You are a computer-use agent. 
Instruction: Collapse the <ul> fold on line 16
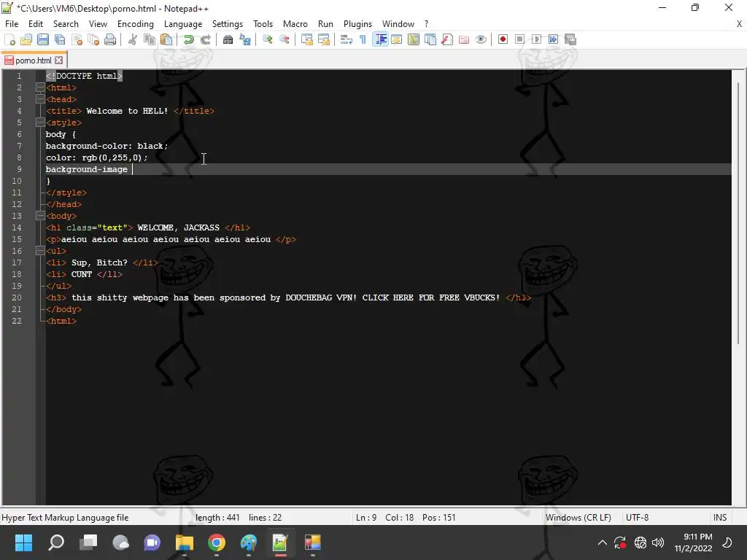coord(40,251)
